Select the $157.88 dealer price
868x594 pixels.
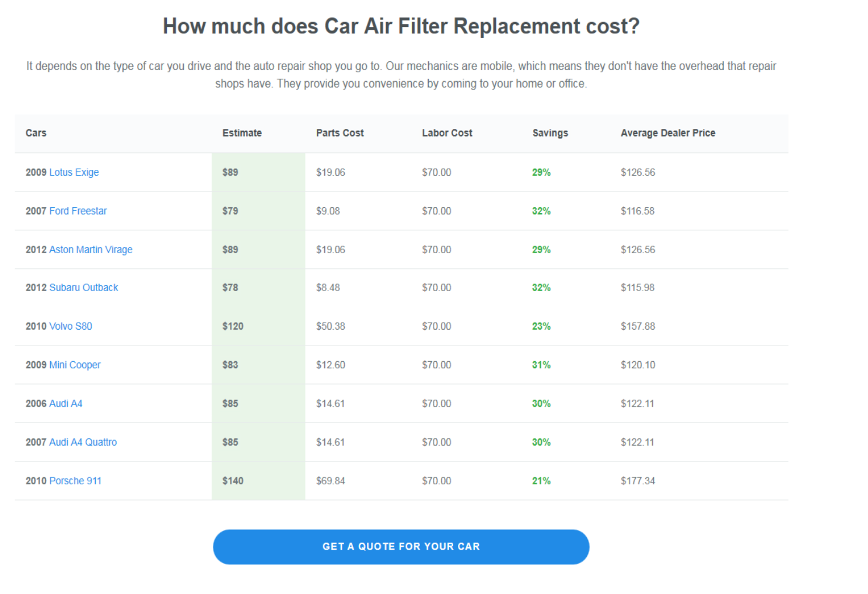tap(638, 326)
